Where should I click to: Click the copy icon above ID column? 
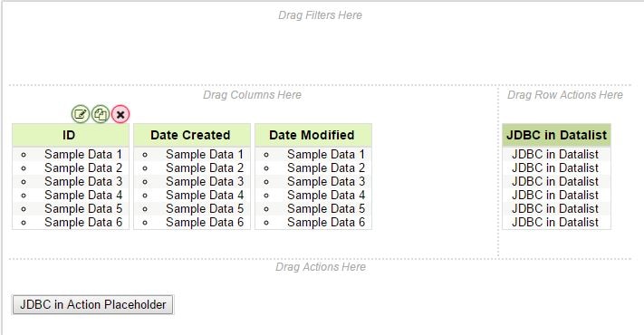101,114
